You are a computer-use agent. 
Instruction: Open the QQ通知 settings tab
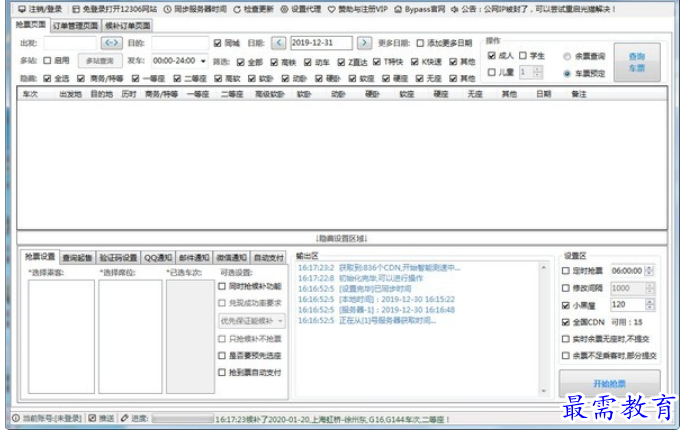pos(158,258)
